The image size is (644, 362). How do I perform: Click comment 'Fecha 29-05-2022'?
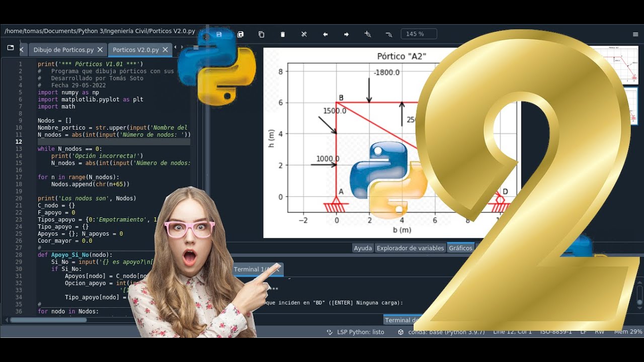(x=78, y=85)
